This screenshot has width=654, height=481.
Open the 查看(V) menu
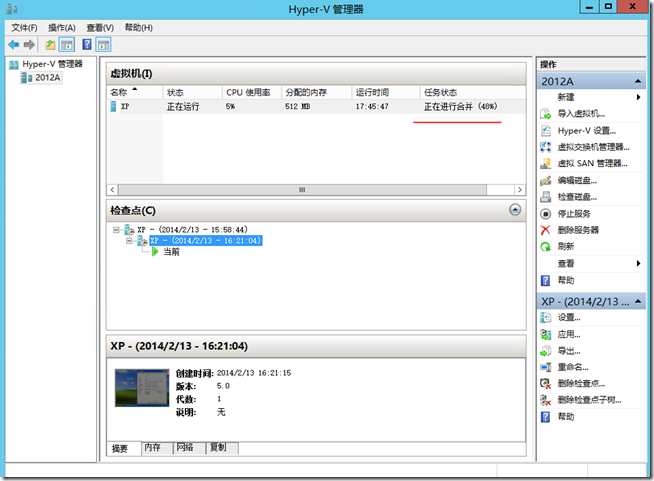[100, 28]
